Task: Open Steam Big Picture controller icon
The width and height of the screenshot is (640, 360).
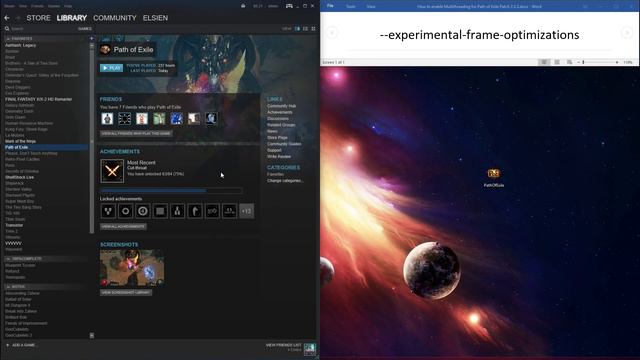Action: 289,6
